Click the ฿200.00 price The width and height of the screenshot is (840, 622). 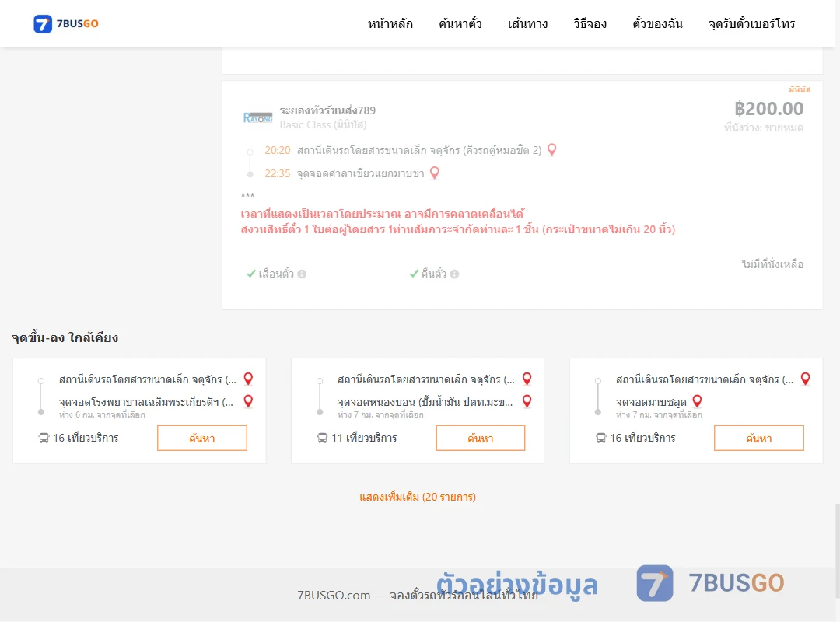(768, 109)
